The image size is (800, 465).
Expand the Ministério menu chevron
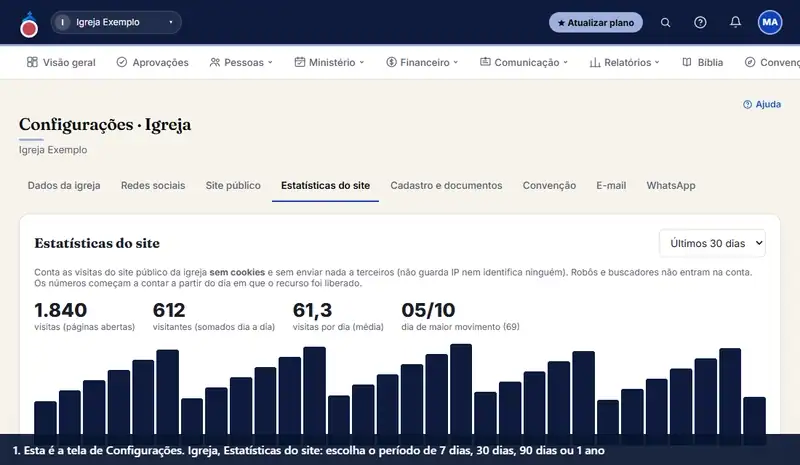tap(362, 62)
